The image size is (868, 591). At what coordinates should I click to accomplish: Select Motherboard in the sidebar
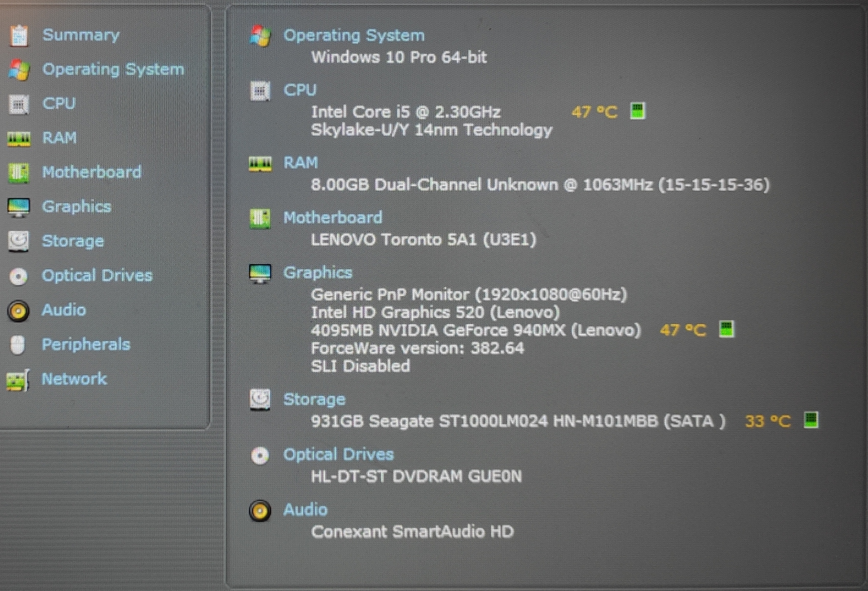92,172
